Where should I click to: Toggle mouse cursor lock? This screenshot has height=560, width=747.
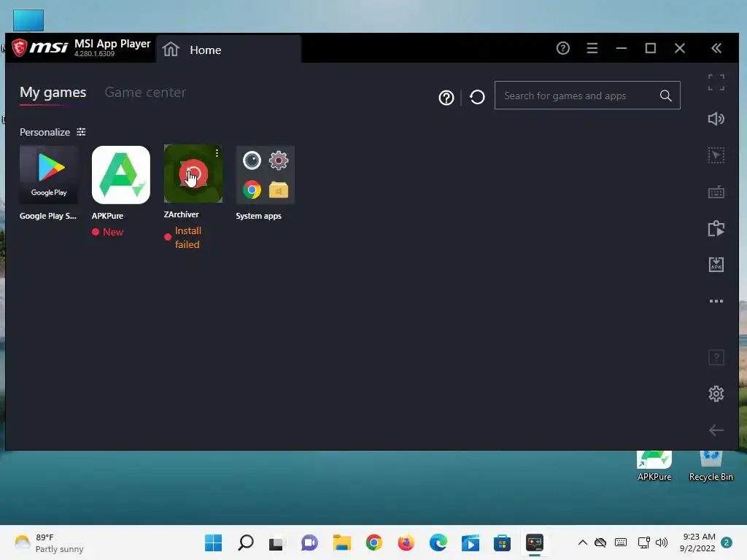[716, 155]
